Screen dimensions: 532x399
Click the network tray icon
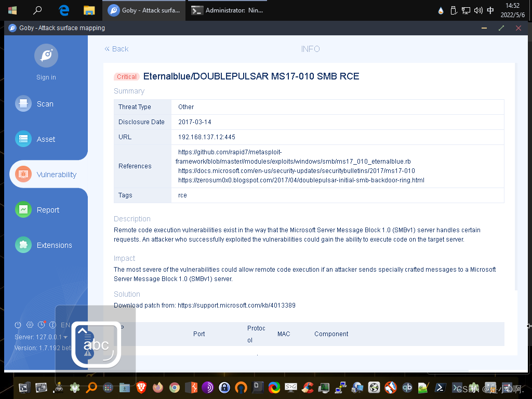click(x=466, y=10)
